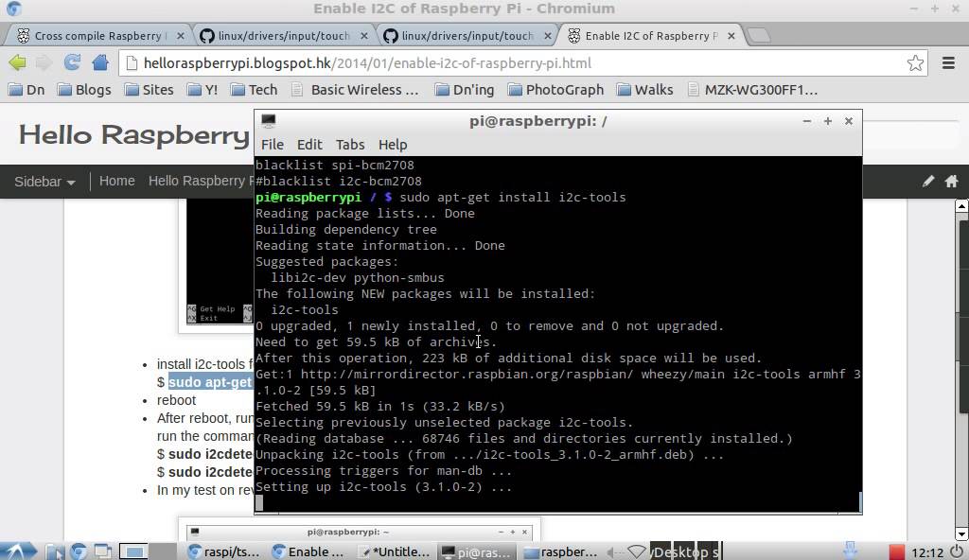Click the Hello Raspberry blog title
The image size is (969, 560).
pyautogui.click(x=134, y=134)
